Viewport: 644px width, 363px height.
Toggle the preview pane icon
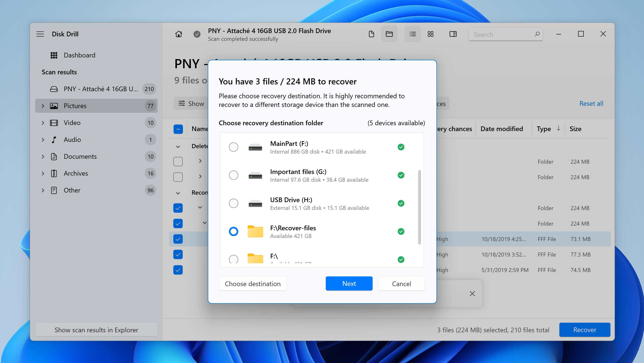tap(453, 34)
